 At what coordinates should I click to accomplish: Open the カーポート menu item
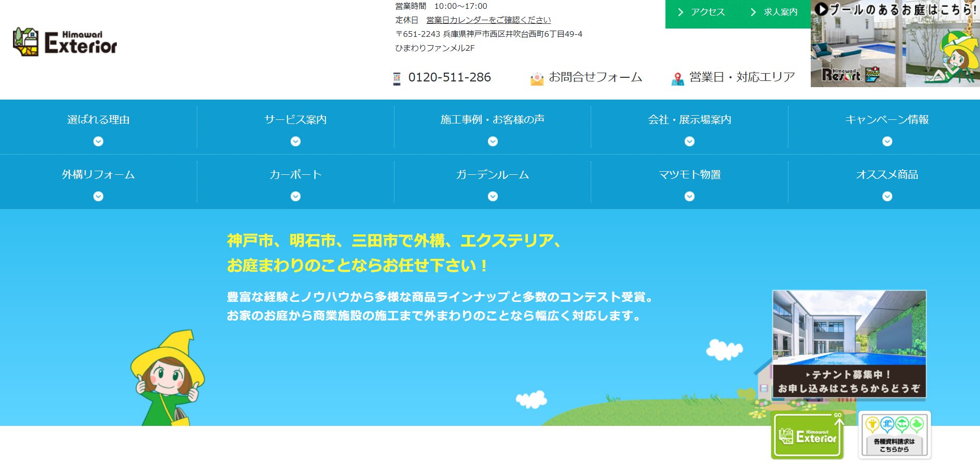coord(296,175)
